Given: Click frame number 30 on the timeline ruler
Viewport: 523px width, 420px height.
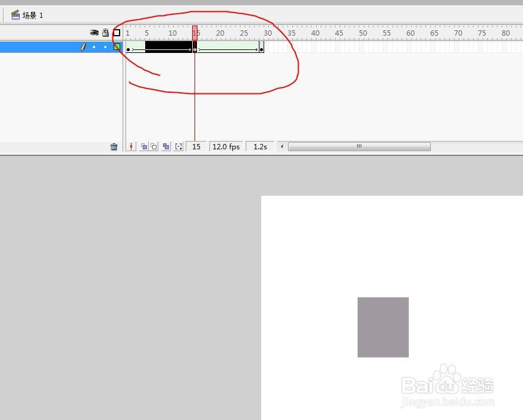Looking at the screenshot, I should point(268,33).
